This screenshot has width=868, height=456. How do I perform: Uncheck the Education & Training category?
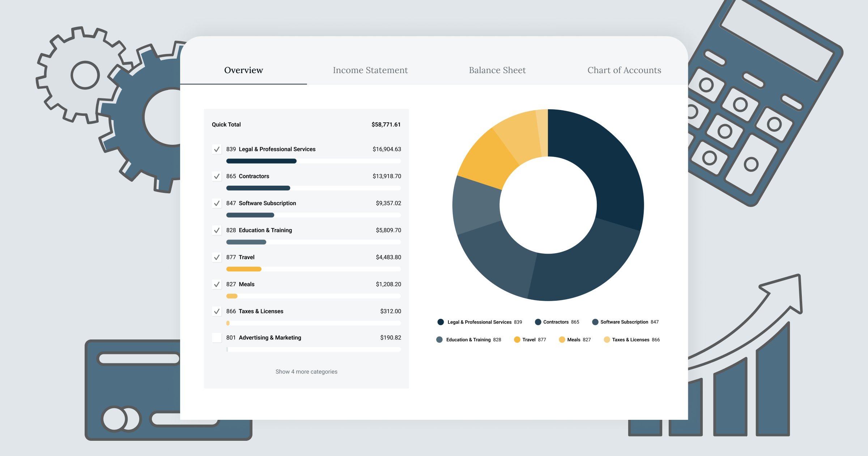(217, 230)
